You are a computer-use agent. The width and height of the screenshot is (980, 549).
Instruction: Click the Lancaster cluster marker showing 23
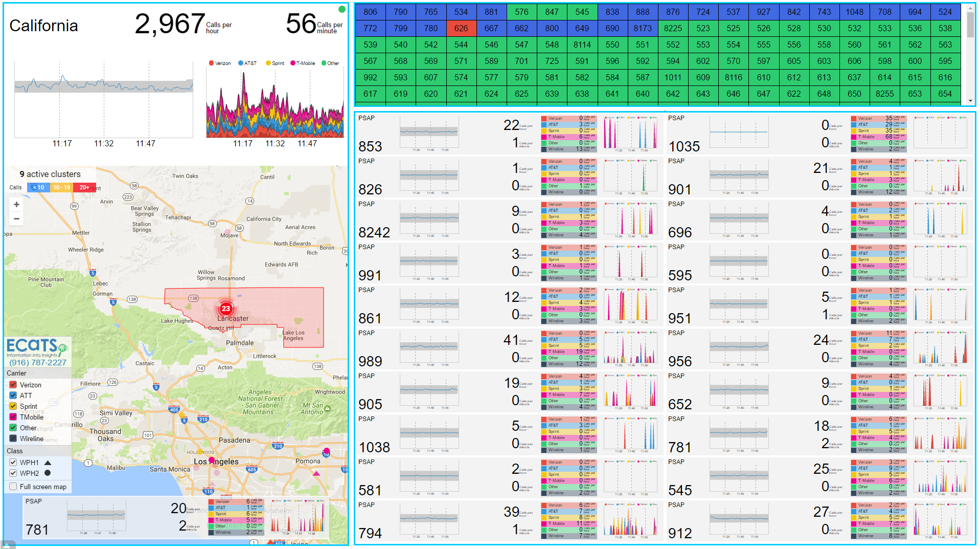coord(226,309)
